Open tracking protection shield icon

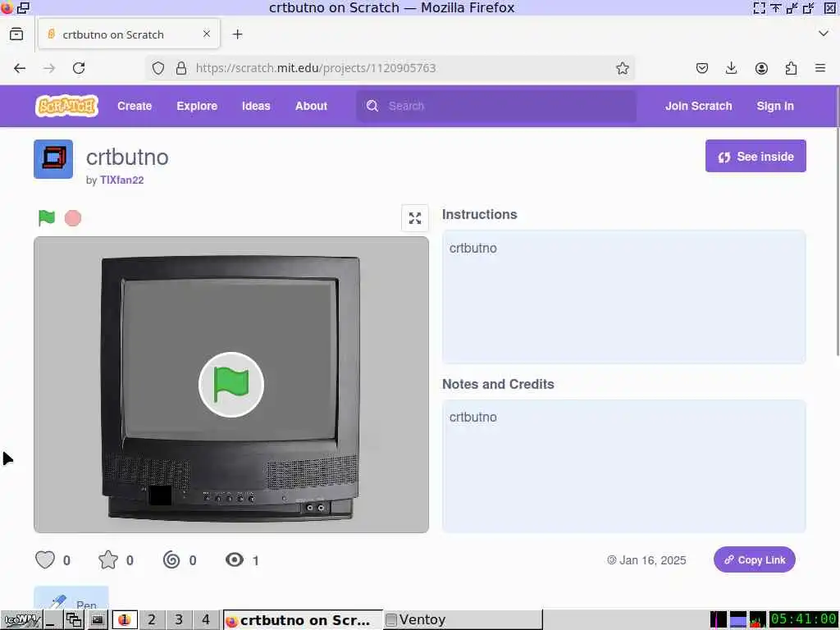coord(158,68)
